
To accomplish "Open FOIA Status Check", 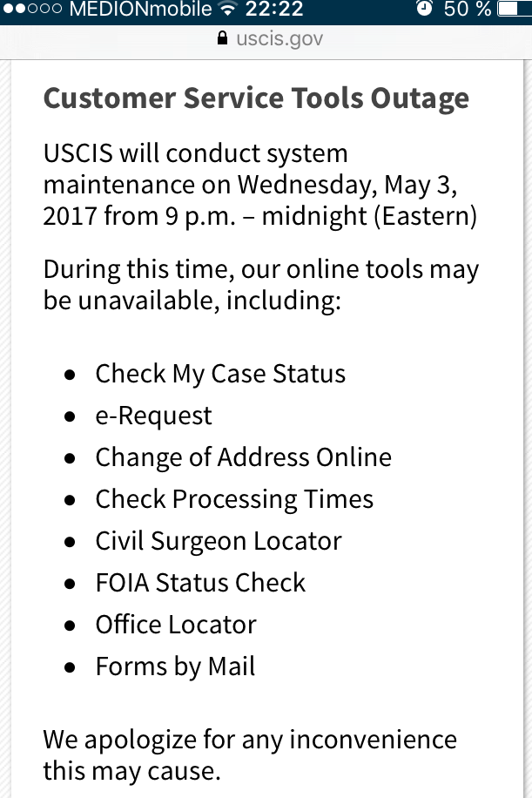I will (x=200, y=583).
